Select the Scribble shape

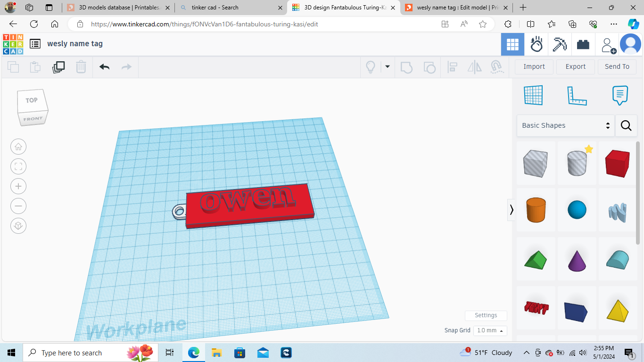(618, 212)
